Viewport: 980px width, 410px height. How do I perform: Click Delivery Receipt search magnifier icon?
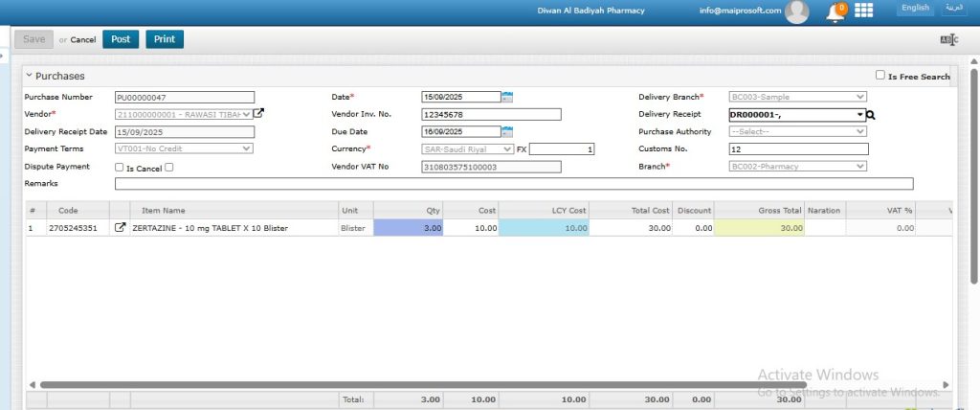click(872, 115)
